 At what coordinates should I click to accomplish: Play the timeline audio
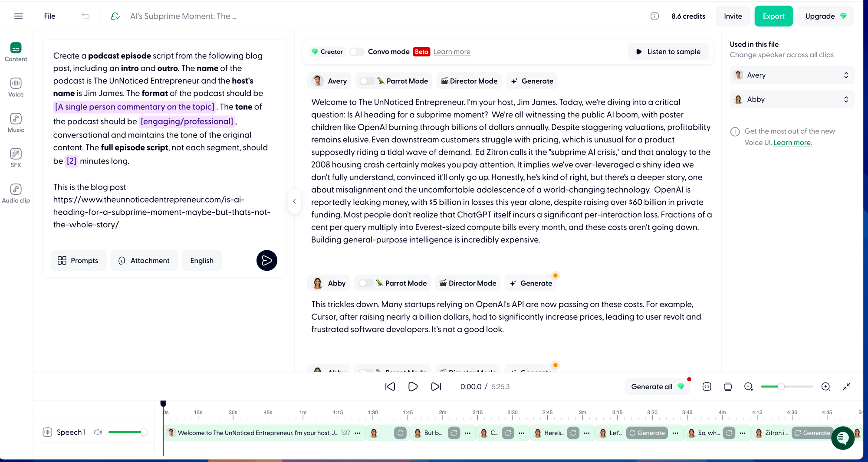tap(413, 387)
